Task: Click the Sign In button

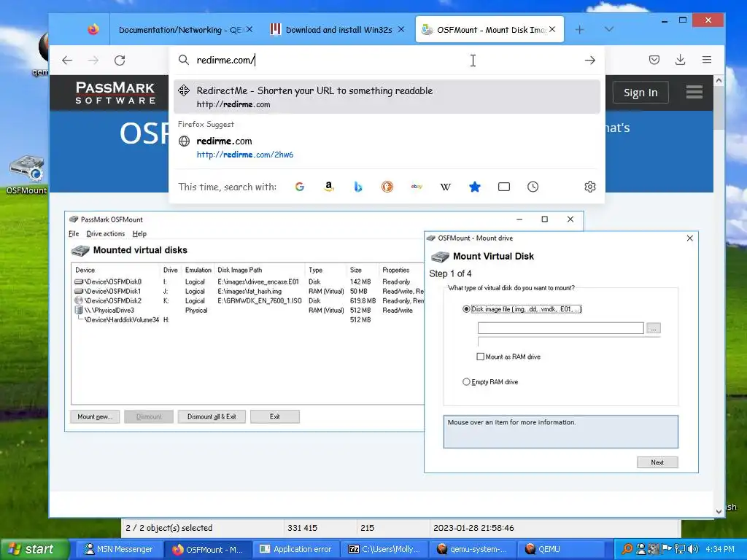Action: tap(640, 93)
